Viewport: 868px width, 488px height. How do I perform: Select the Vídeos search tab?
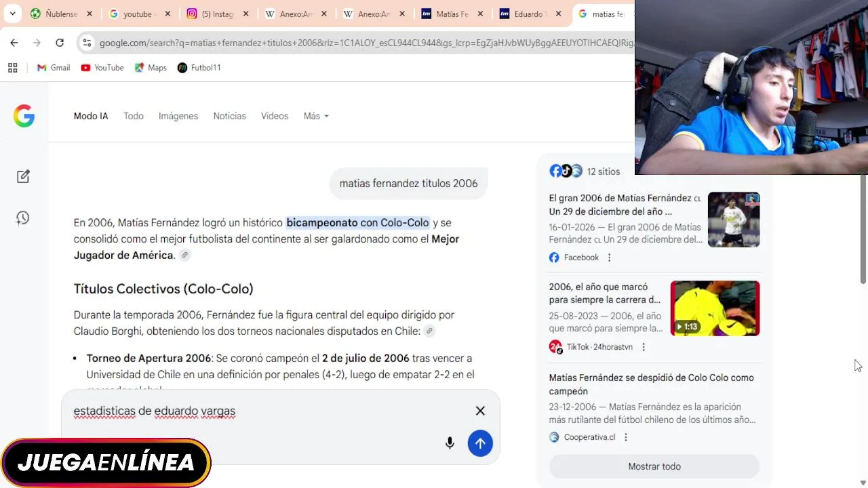[x=275, y=116]
